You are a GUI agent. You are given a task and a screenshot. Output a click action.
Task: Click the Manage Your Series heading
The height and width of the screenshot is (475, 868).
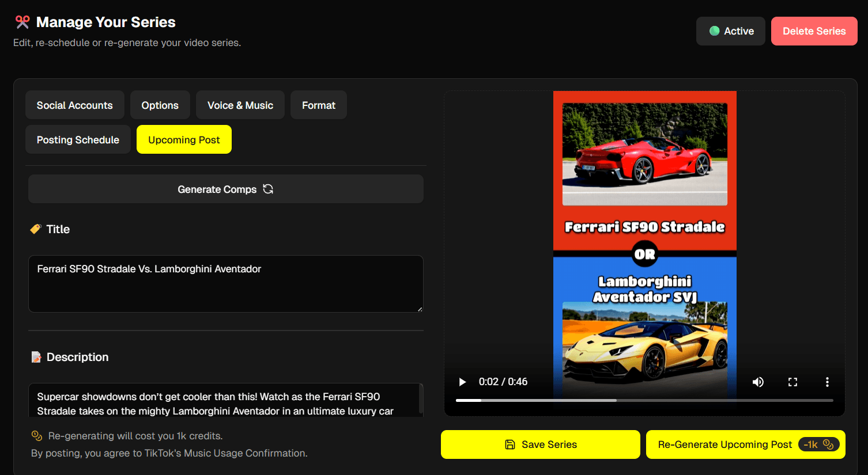pos(105,22)
